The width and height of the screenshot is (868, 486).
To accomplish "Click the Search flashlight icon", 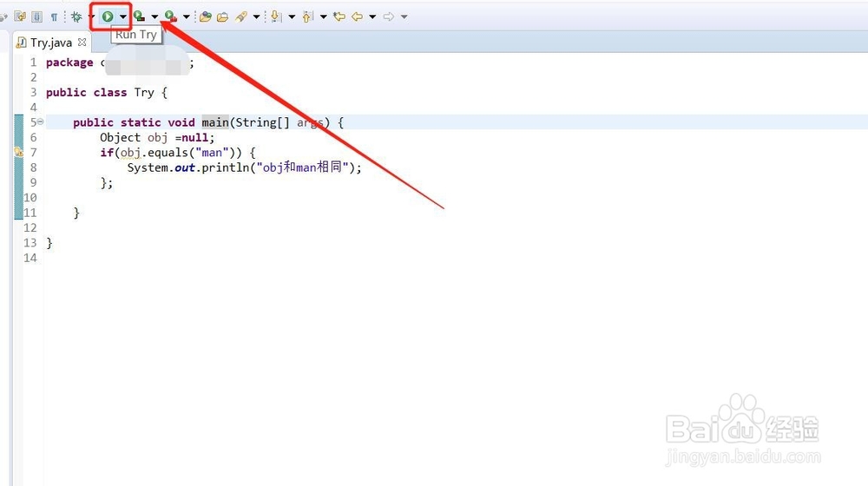I will click(x=240, y=17).
